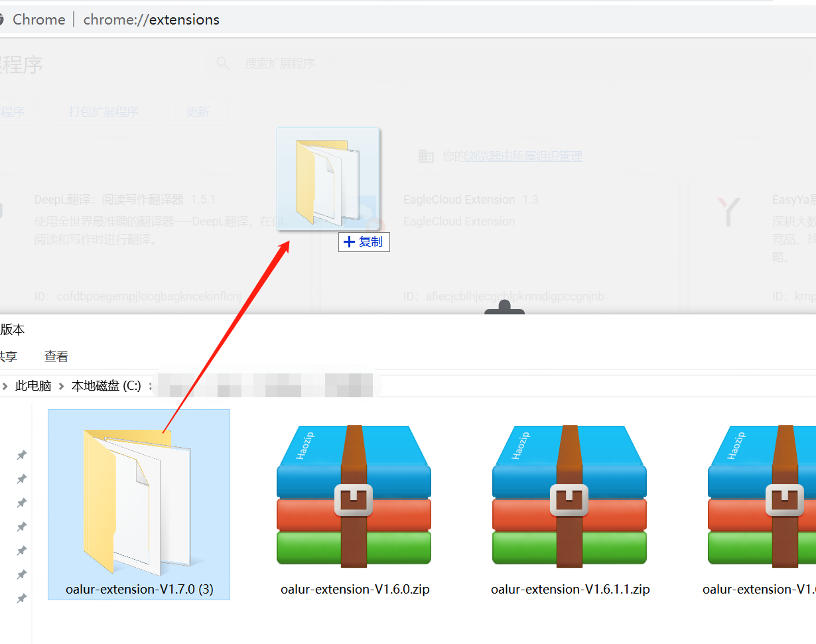Click 此电脑 in the Explorer breadcrumb
The height and width of the screenshot is (644, 816).
pyautogui.click(x=33, y=385)
